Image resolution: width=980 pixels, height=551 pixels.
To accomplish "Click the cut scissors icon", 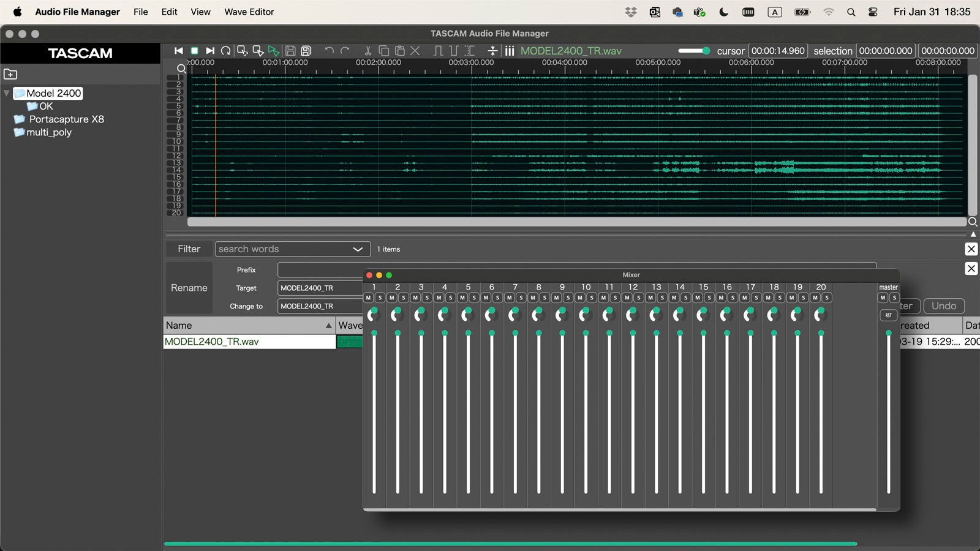I will pos(367,51).
